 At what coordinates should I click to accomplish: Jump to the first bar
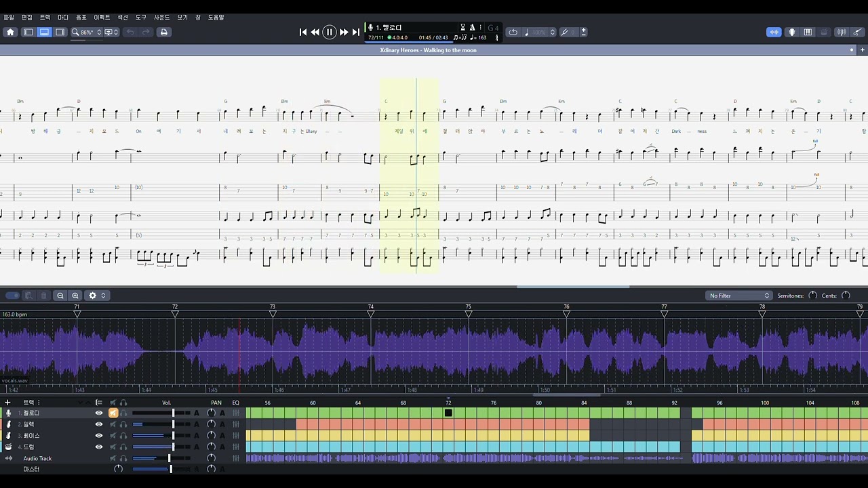coord(303,32)
